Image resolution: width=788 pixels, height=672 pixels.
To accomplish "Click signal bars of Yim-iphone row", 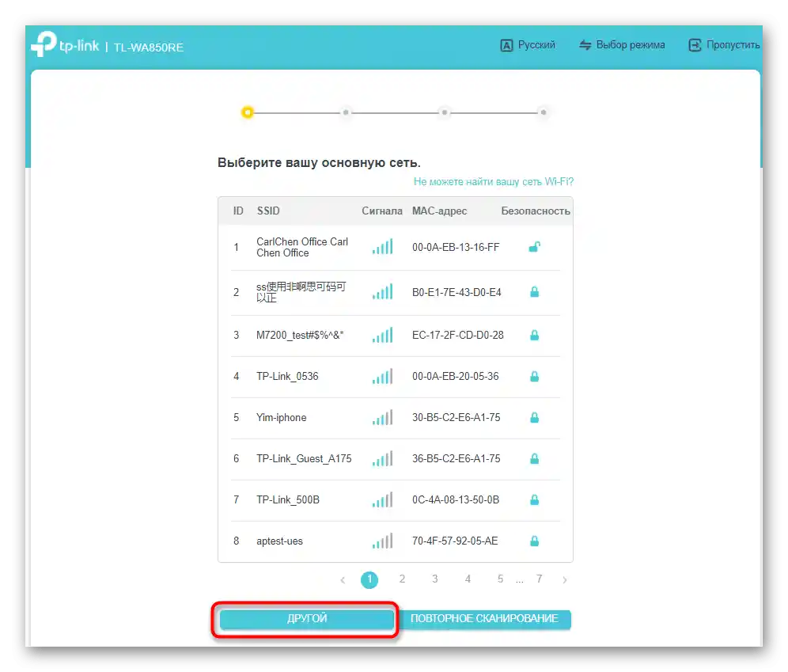I will pos(382,417).
